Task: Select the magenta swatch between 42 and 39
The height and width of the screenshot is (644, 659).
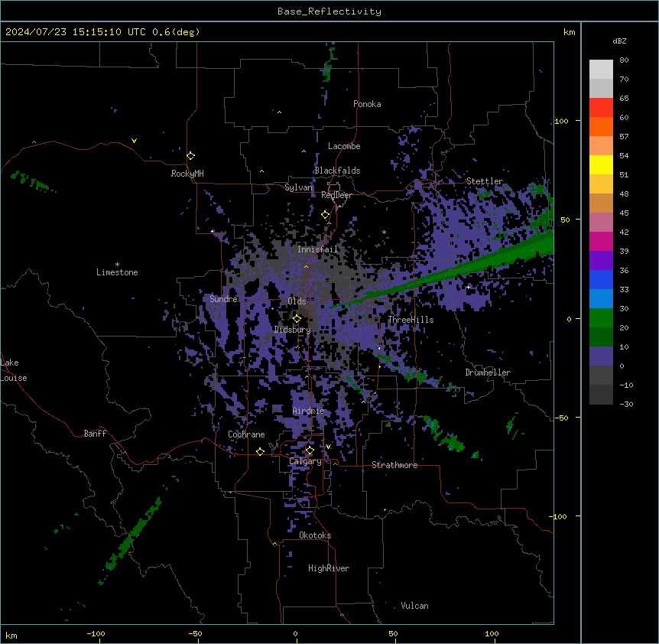Action: click(x=601, y=241)
